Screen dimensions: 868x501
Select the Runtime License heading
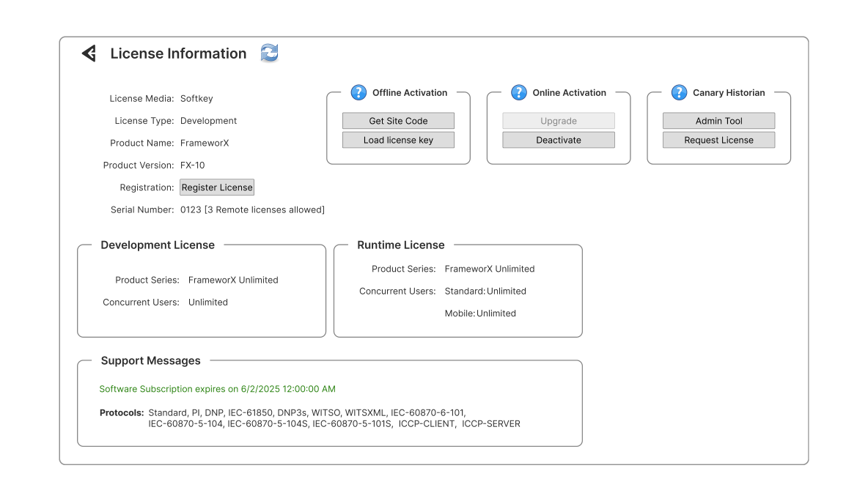(401, 245)
